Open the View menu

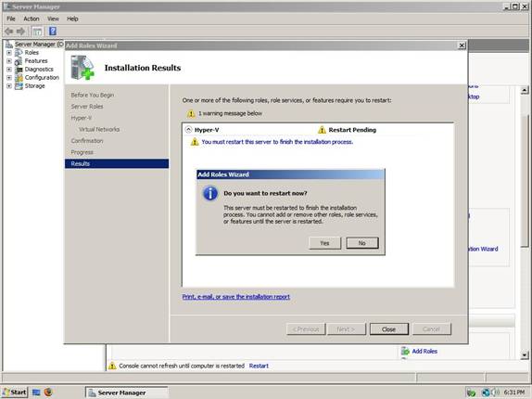click(53, 19)
